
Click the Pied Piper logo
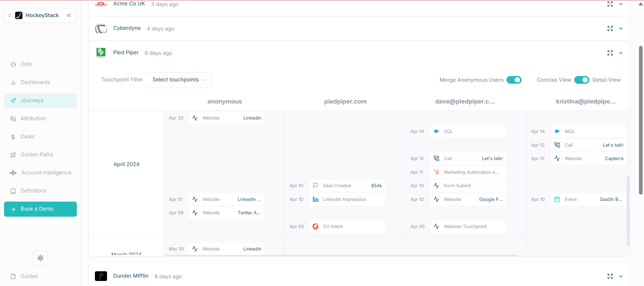[x=101, y=53]
